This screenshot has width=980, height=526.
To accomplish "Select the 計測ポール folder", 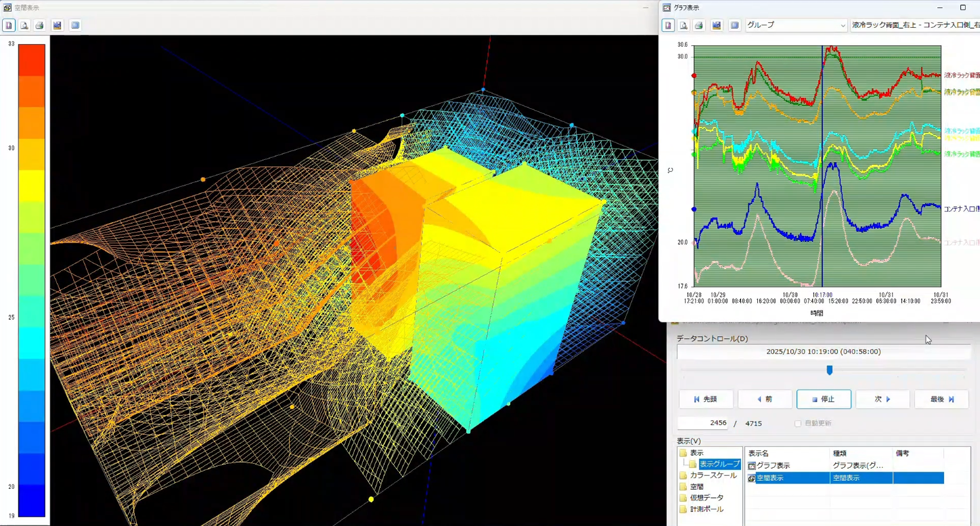I will tap(706, 509).
